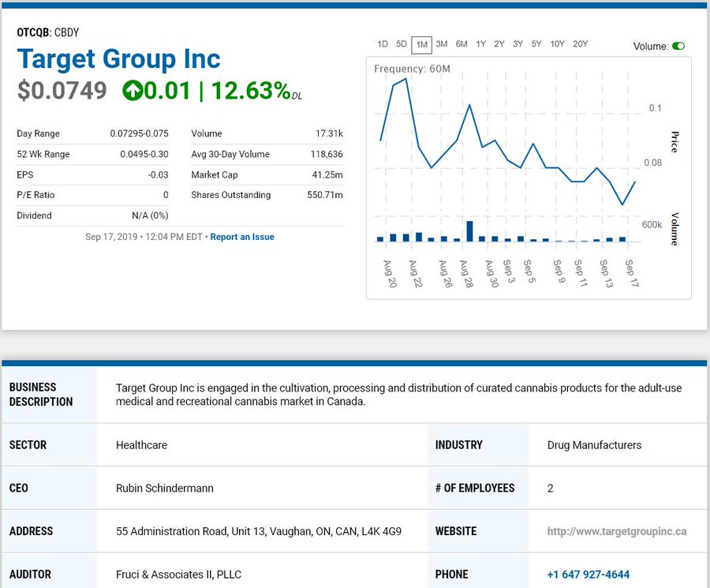Click the OTCQB: CBDY ticker label

coord(48,32)
